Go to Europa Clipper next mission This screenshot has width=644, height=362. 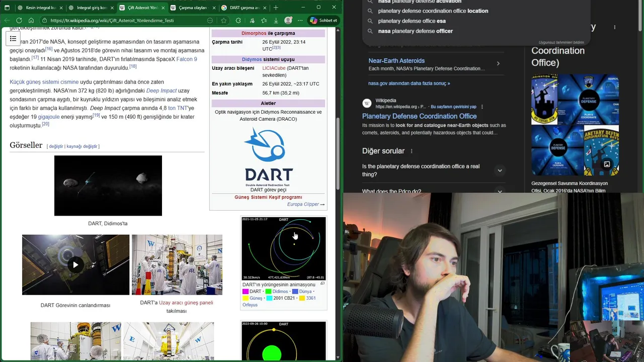(x=303, y=204)
